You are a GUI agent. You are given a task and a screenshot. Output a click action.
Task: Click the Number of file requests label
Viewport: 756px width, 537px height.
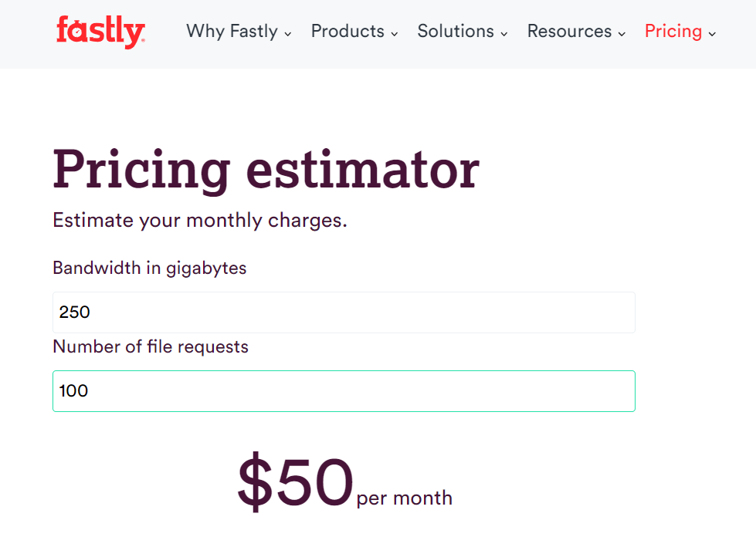pyautogui.click(x=150, y=346)
